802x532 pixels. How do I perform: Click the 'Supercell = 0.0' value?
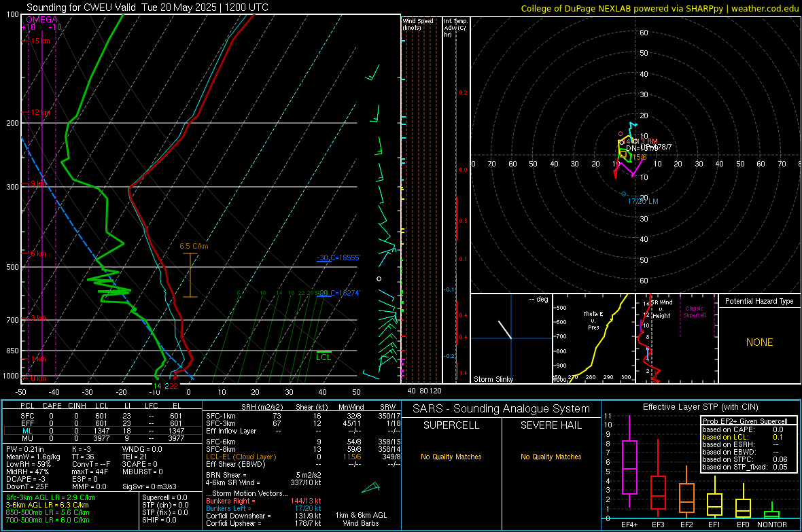tap(164, 497)
